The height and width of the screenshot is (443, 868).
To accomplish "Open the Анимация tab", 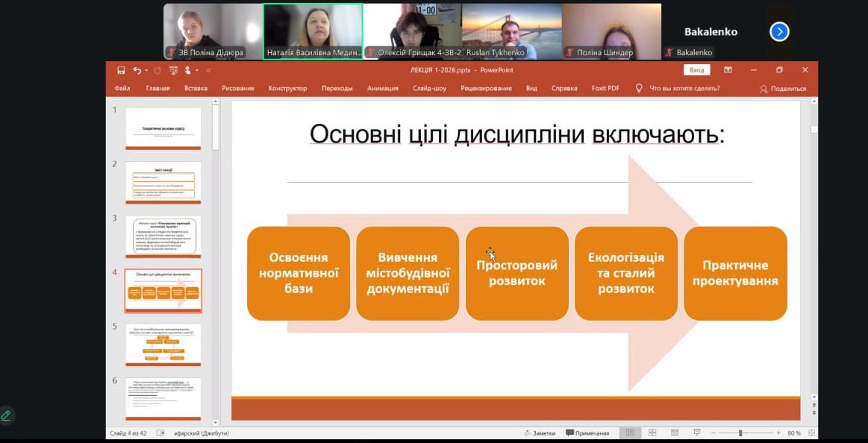I will point(383,88).
